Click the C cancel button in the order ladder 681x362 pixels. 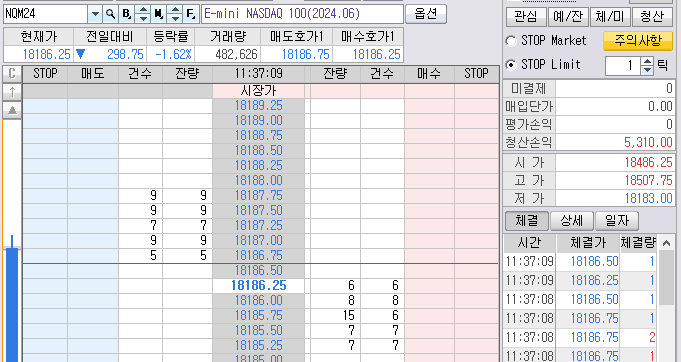(x=12, y=74)
